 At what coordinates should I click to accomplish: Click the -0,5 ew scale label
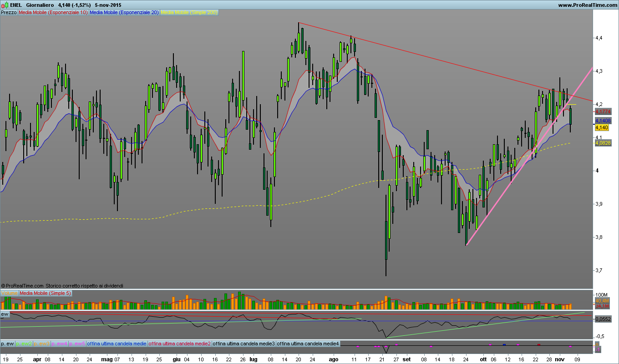[x=600, y=336]
